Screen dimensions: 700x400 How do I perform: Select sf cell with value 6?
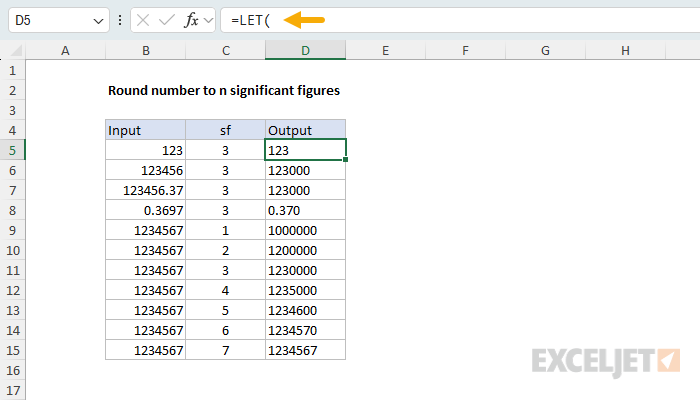(225, 330)
